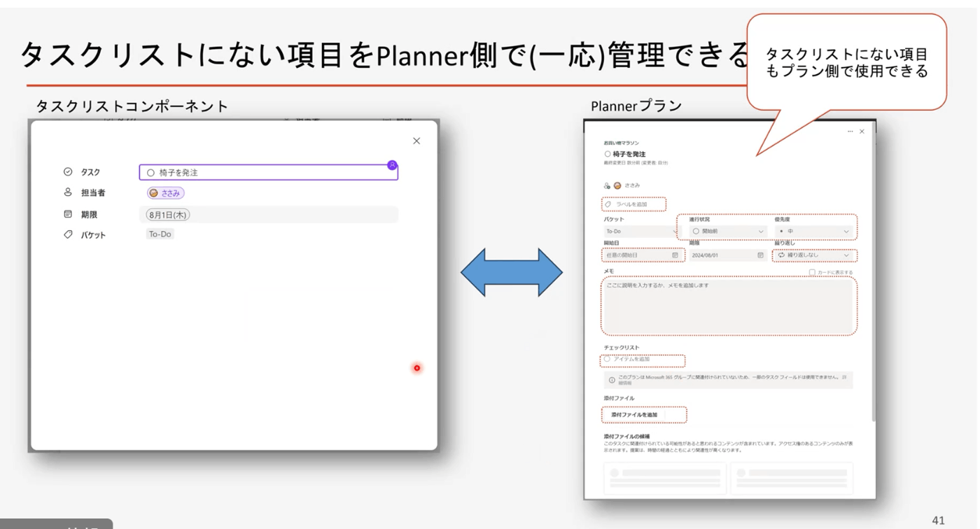Click the To-Do bucket chip
The image size is (980, 529).
coord(160,234)
